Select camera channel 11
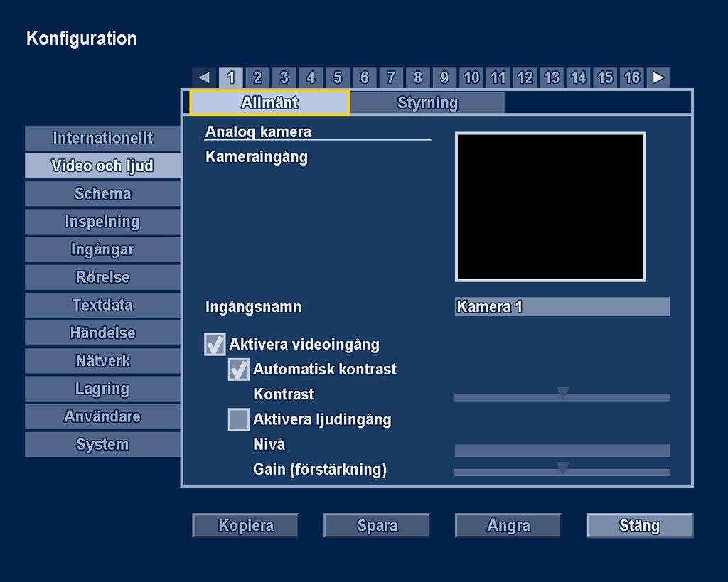 pyautogui.click(x=498, y=77)
